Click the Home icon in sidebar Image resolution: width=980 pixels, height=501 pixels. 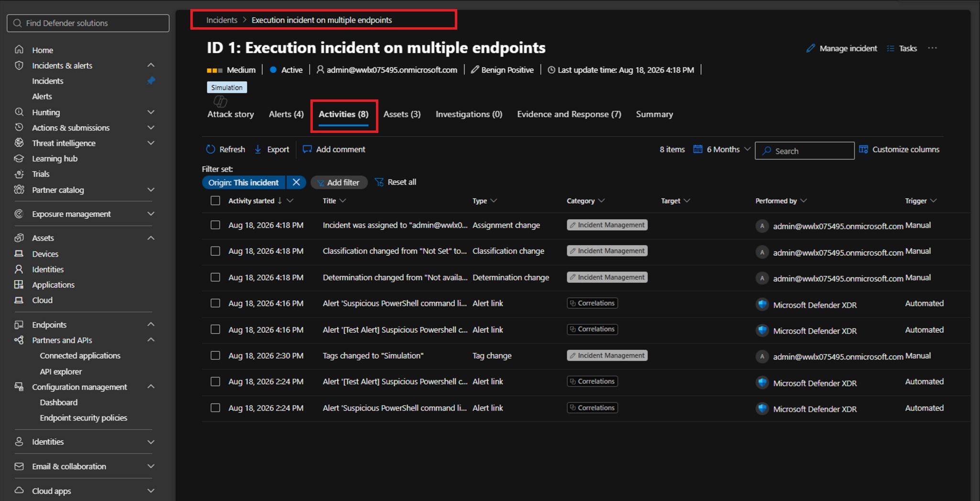pos(19,50)
